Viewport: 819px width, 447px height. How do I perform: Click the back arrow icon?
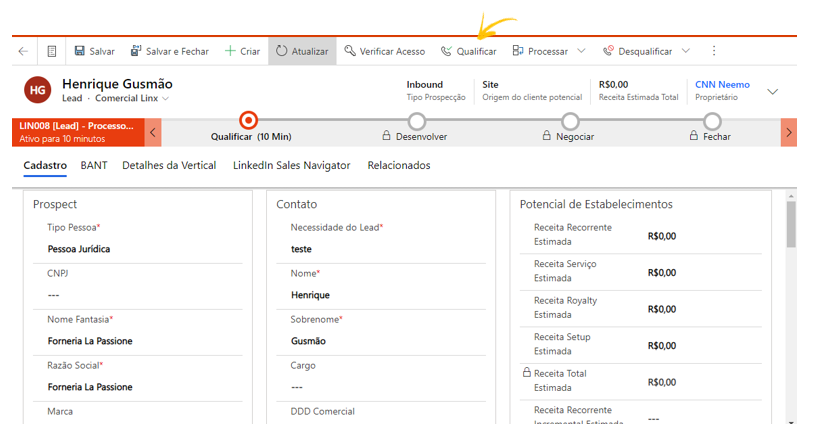click(23, 51)
